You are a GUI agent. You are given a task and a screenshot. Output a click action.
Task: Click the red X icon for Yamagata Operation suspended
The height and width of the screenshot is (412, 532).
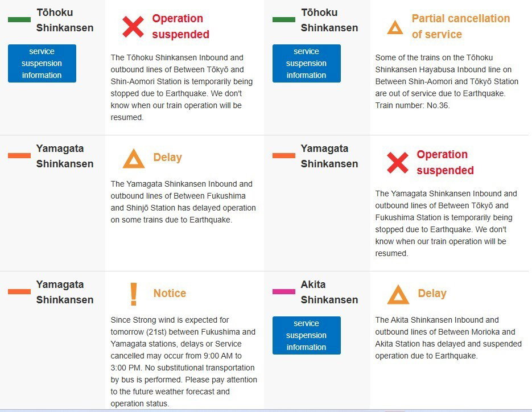(398, 163)
